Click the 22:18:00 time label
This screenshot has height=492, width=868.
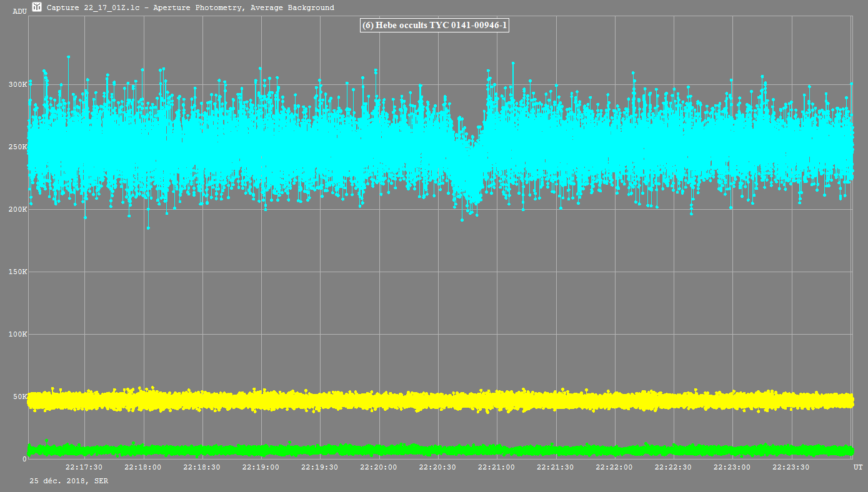(142, 467)
